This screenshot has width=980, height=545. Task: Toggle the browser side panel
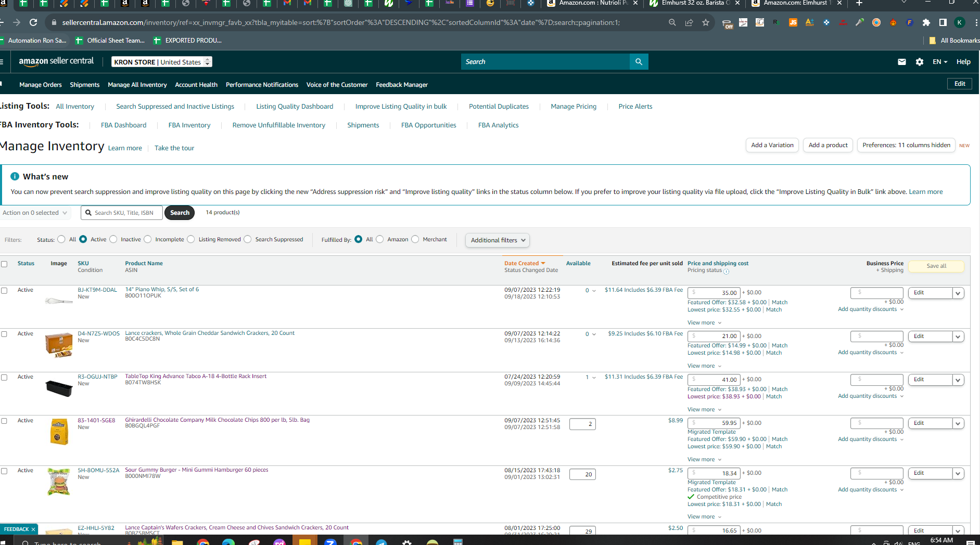point(943,22)
